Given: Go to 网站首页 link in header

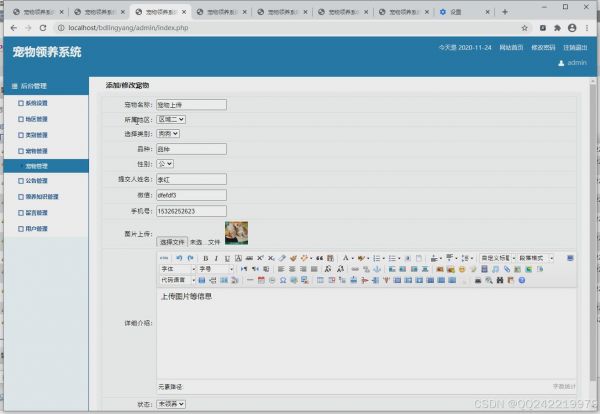Looking at the screenshot, I should click(x=511, y=47).
